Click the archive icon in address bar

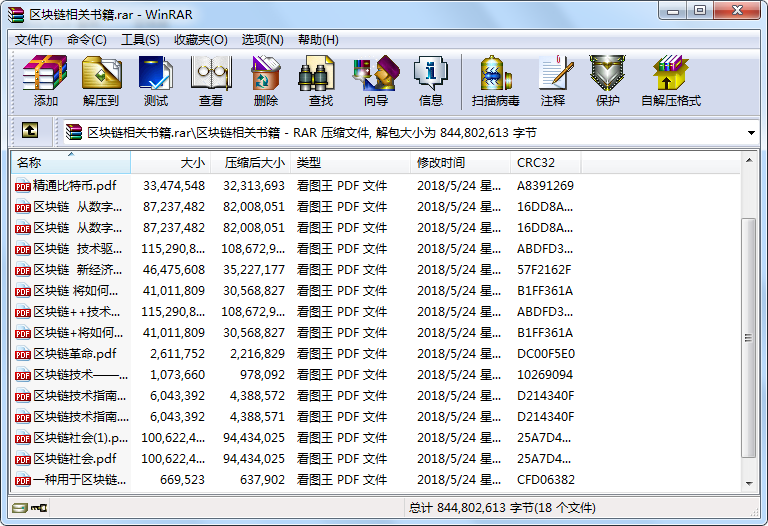coord(74,132)
